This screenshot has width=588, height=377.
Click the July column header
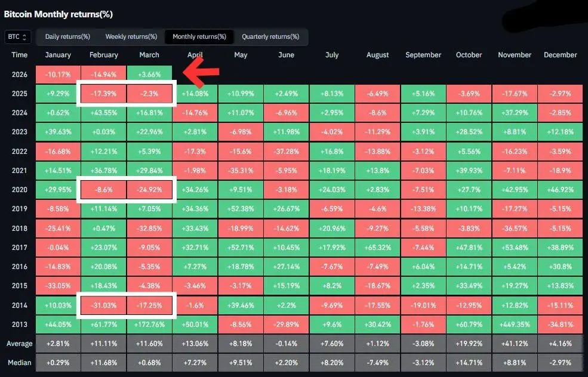tap(332, 55)
